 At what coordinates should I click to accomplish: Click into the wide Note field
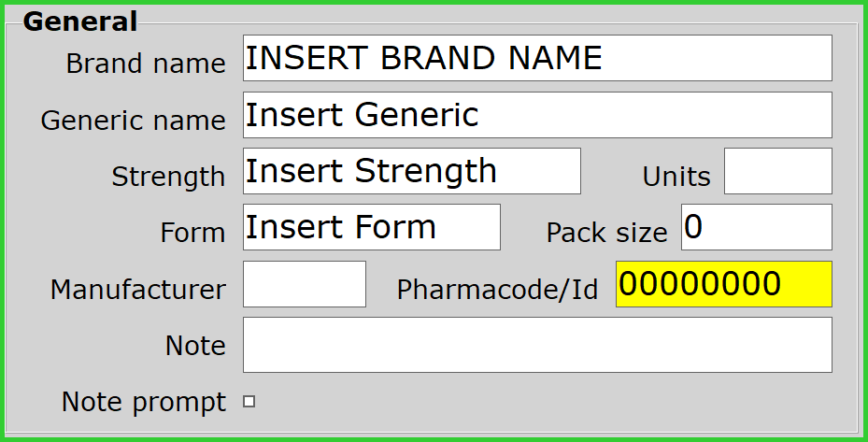536,345
